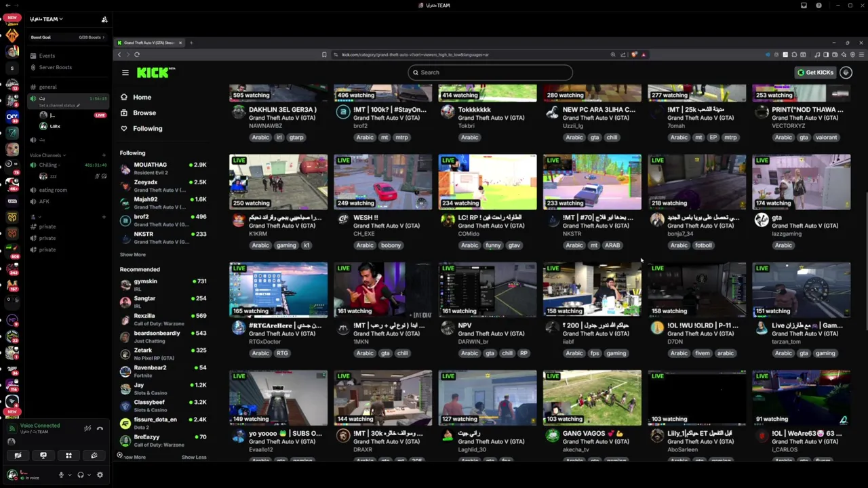Click Discord share your screen button
The image size is (868, 488).
(43, 455)
